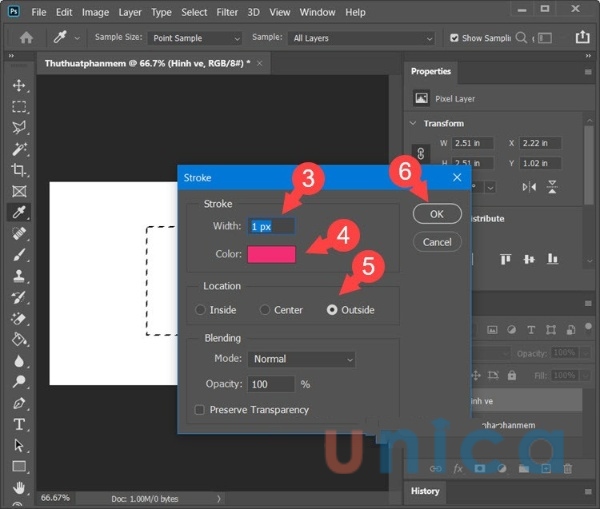Screen dimensions: 600x509
Task: Open the blending Mode dropdown
Action: click(x=302, y=359)
